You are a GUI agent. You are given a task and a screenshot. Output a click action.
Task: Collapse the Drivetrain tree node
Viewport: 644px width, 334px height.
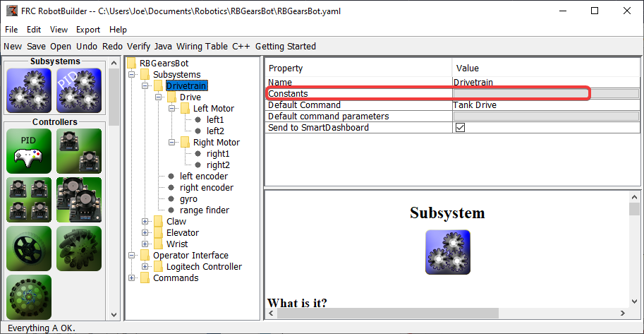click(x=145, y=86)
